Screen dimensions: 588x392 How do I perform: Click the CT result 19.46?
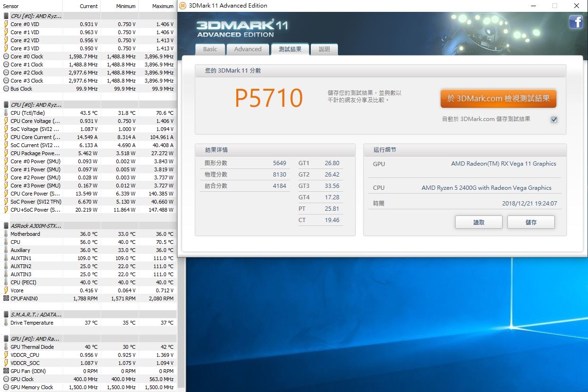332,220
